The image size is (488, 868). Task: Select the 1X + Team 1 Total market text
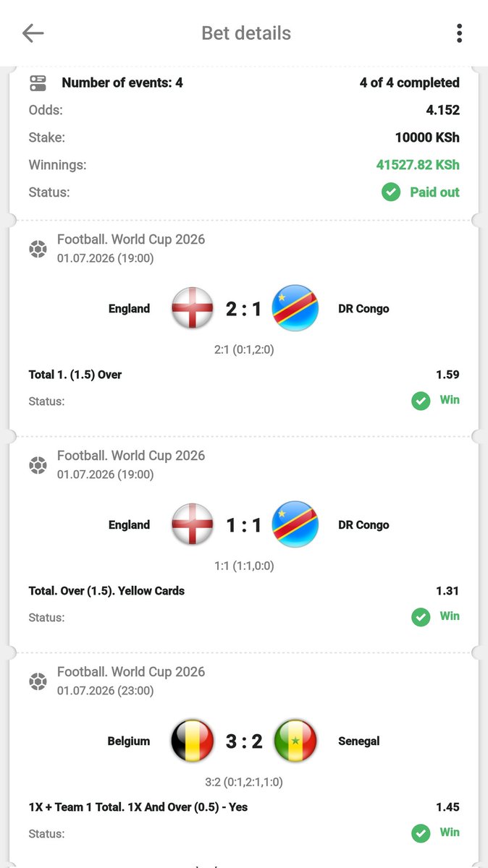point(138,807)
